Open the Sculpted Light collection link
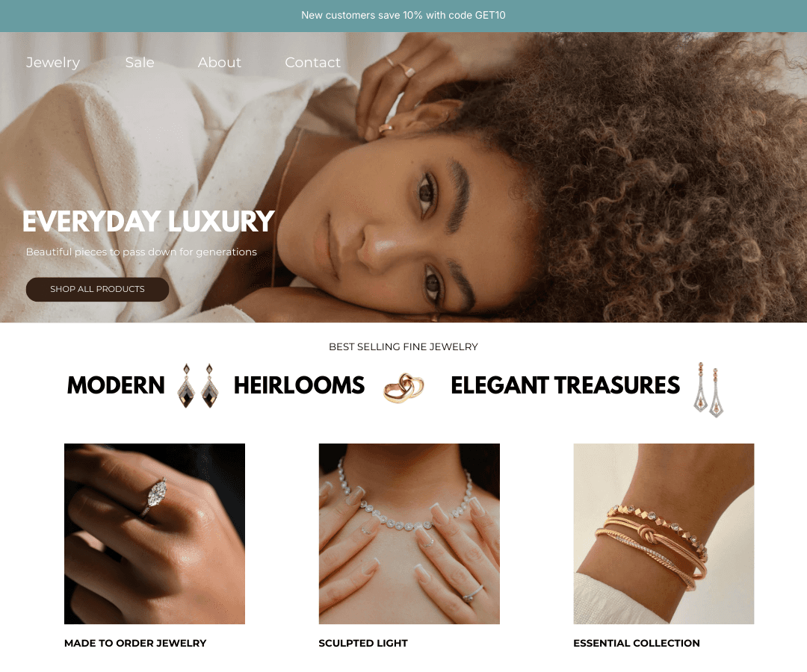Image resolution: width=807 pixels, height=672 pixels. tap(363, 643)
